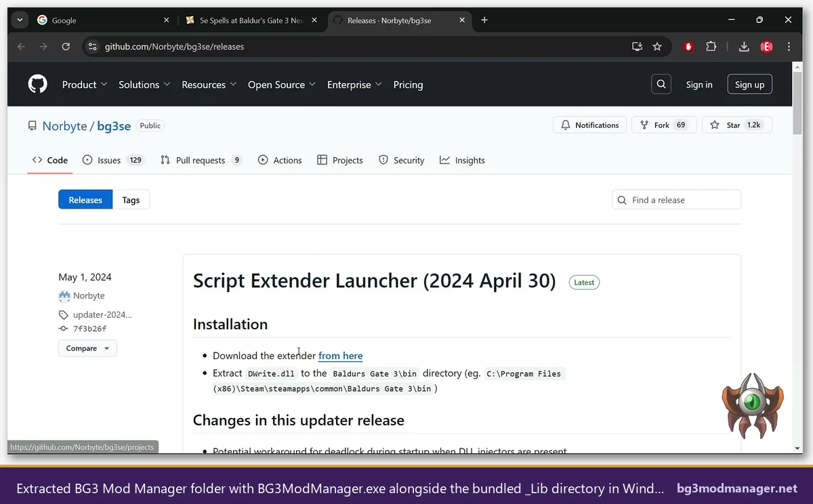This screenshot has height=504, width=813.
Task: Click the 'Latest' release badge
Action: click(x=584, y=282)
